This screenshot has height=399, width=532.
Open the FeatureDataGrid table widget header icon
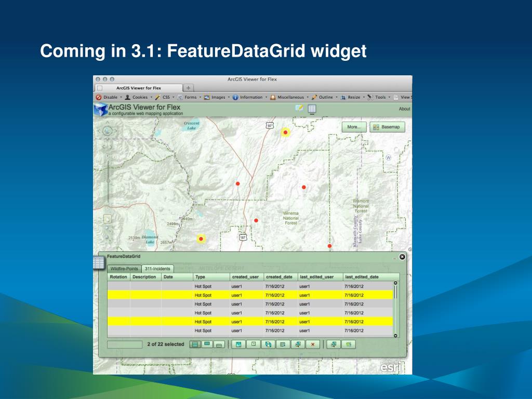click(312, 109)
